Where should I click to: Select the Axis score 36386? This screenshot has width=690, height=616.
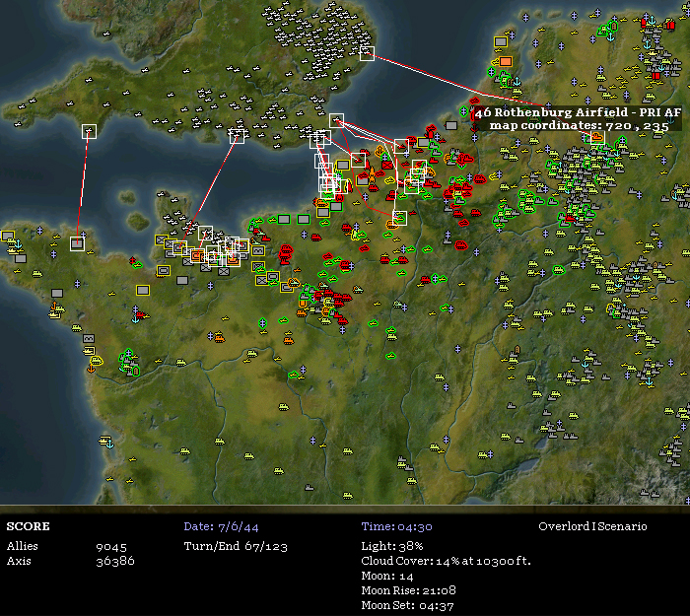(115, 561)
